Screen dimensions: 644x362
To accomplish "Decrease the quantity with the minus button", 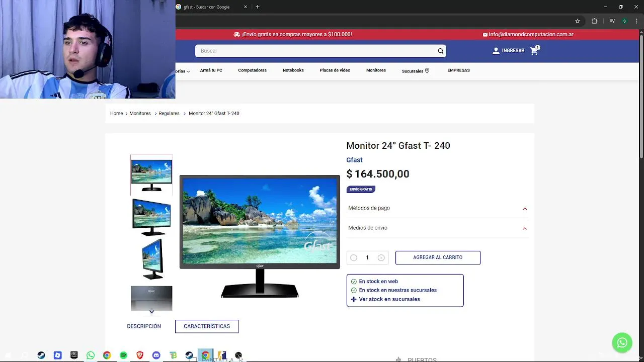I will pyautogui.click(x=354, y=258).
